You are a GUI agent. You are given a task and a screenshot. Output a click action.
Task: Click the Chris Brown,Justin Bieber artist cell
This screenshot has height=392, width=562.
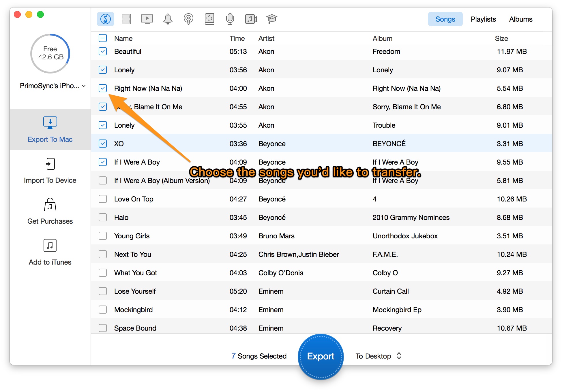click(x=299, y=254)
